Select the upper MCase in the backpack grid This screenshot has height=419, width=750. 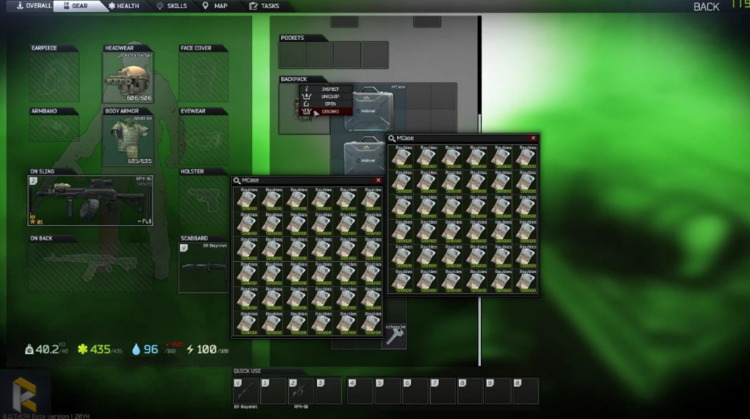369,108
